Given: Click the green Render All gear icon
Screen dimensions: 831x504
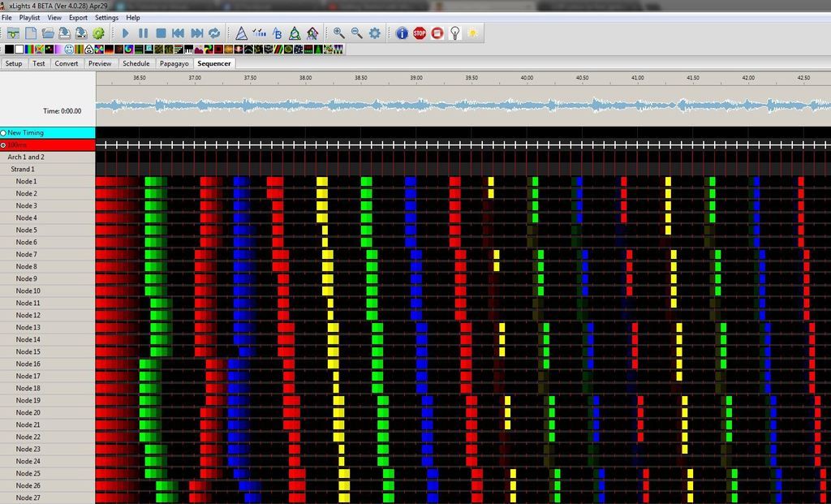Looking at the screenshot, I should pos(98,33).
